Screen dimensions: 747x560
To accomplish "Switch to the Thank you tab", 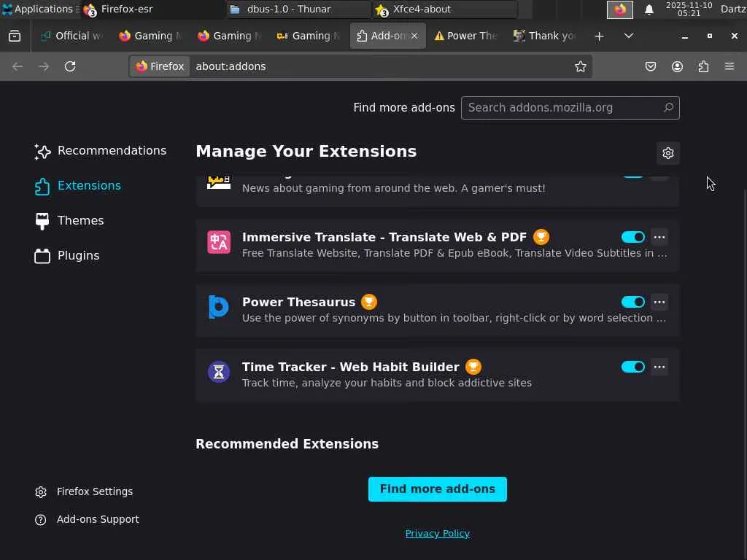I will pos(545,36).
